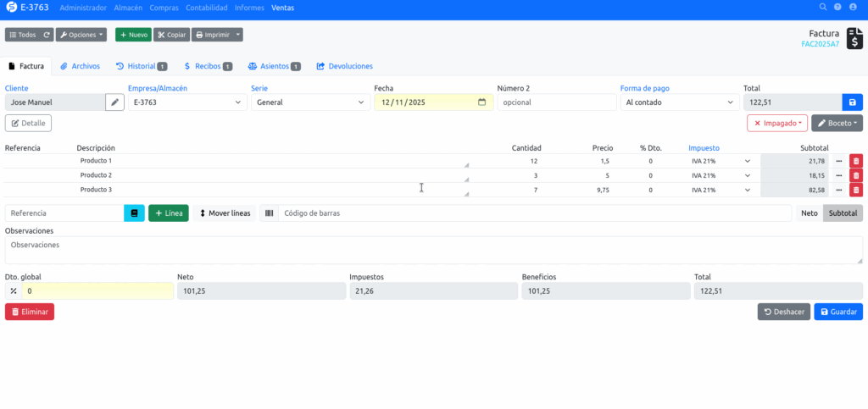The height and width of the screenshot is (409, 868).
Task: Expand the Opciones dropdown menu
Action: (82, 35)
